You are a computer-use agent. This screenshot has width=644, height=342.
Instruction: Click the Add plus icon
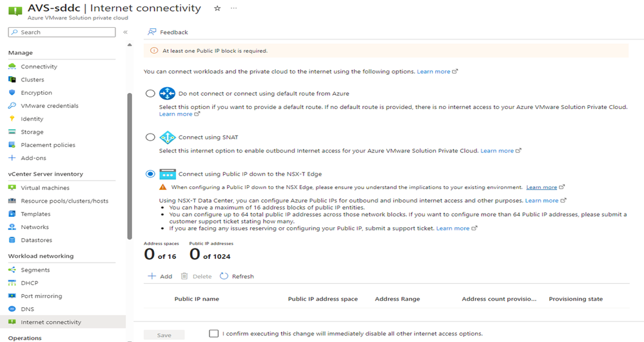[x=152, y=276]
